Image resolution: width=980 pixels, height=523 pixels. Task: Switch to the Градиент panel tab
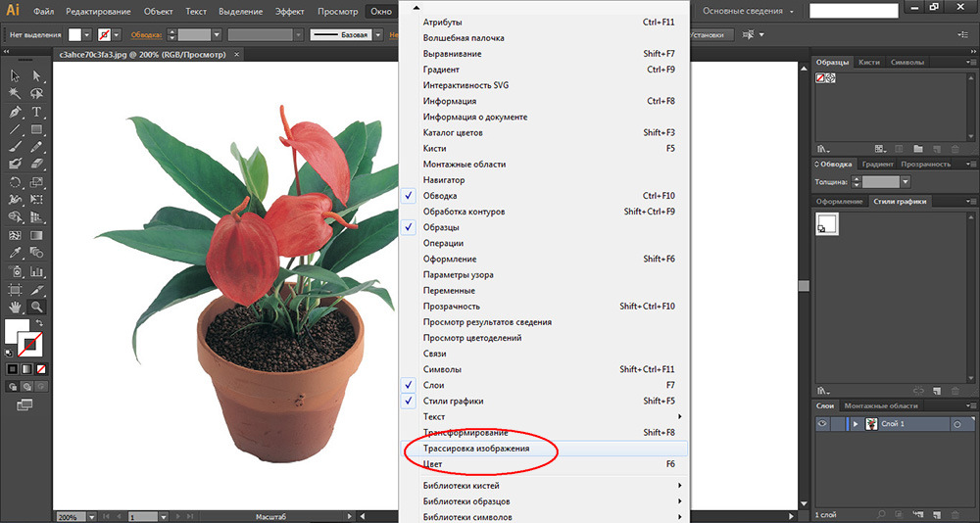point(877,165)
